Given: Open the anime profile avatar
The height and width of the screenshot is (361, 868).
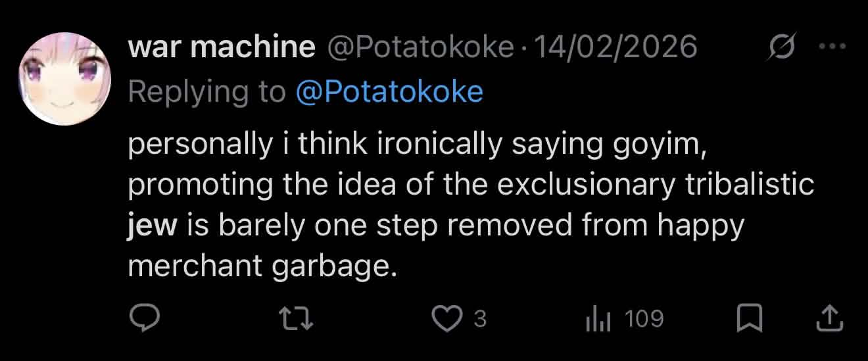Looking at the screenshot, I should (64, 78).
